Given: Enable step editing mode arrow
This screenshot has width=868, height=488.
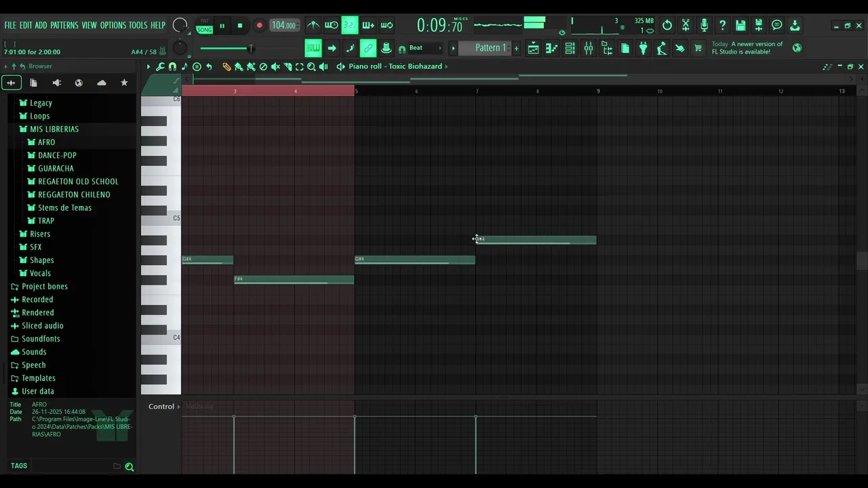Looking at the screenshot, I should 332,48.
